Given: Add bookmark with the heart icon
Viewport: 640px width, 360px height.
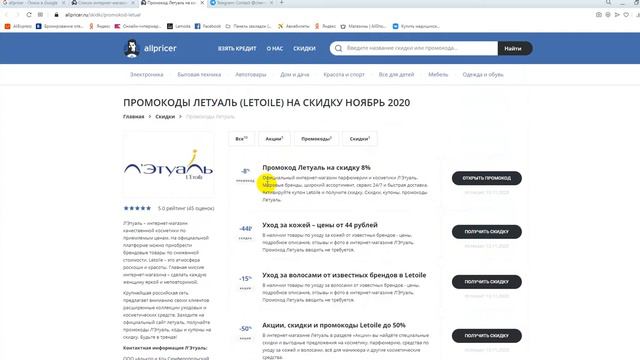Looking at the screenshot, I should [x=626, y=15].
